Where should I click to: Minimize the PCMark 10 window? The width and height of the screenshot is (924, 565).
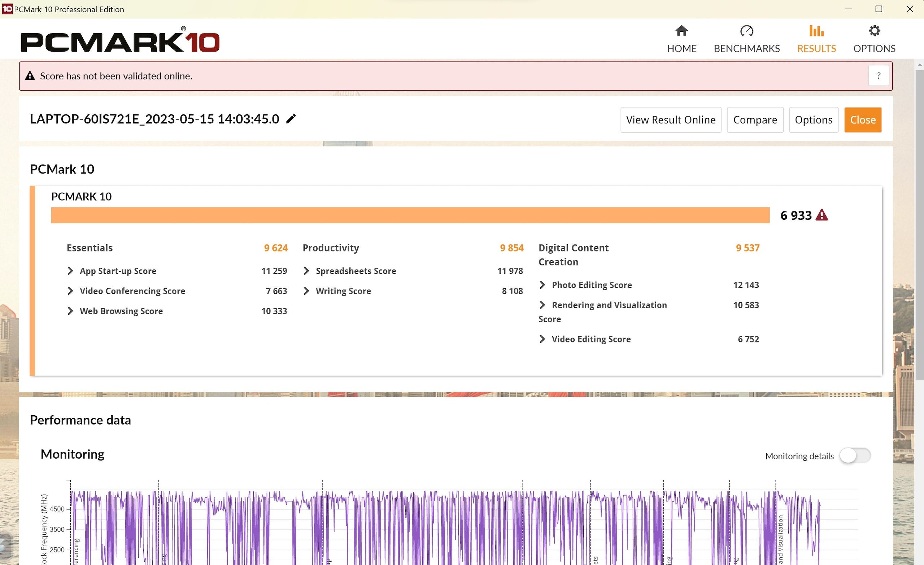848,9
